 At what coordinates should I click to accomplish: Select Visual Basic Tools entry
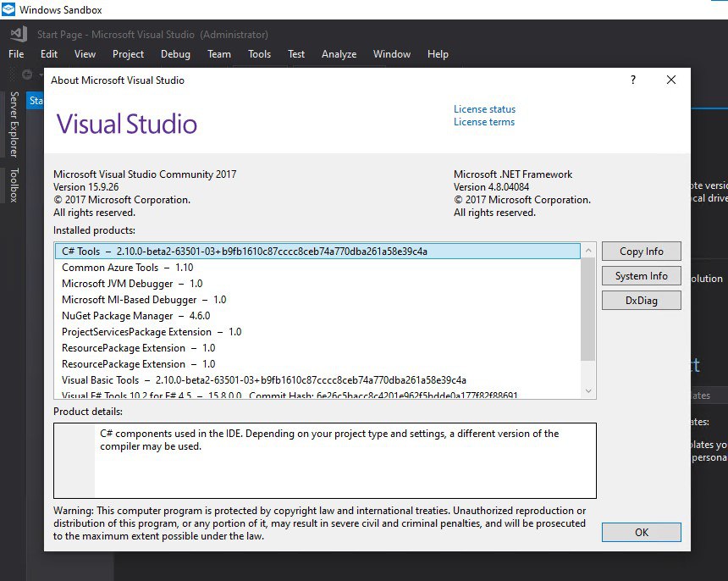pos(317,380)
